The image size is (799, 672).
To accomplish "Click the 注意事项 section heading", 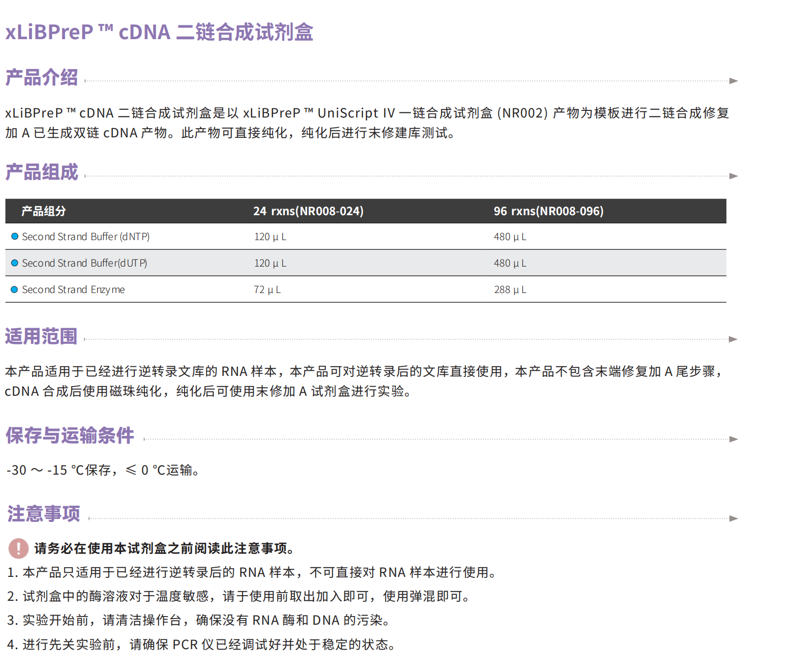I will (44, 514).
